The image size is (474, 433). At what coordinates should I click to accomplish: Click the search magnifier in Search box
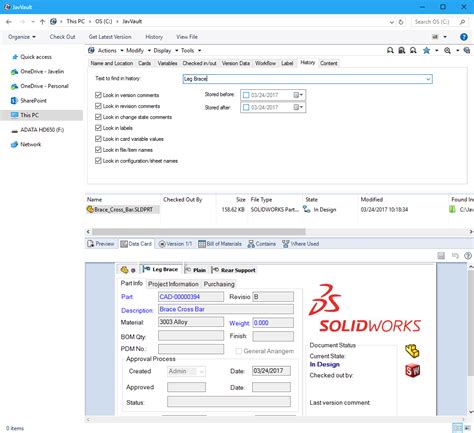(462, 22)
